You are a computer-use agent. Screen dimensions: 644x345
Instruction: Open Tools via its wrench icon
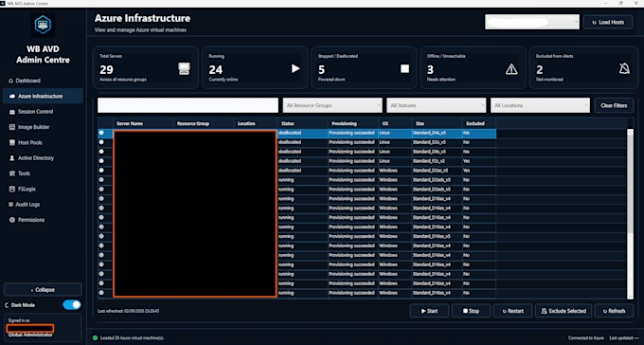[12, 173]
